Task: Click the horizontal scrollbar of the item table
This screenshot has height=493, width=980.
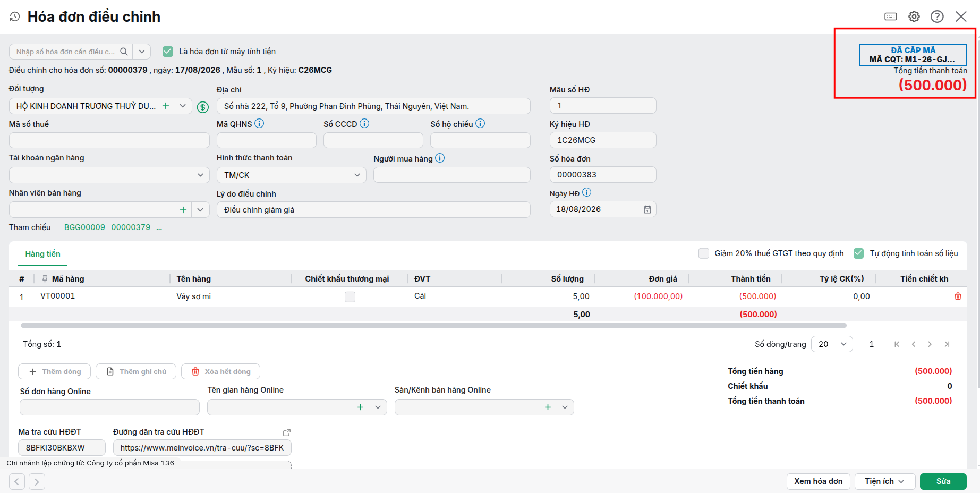Action: 433,325
